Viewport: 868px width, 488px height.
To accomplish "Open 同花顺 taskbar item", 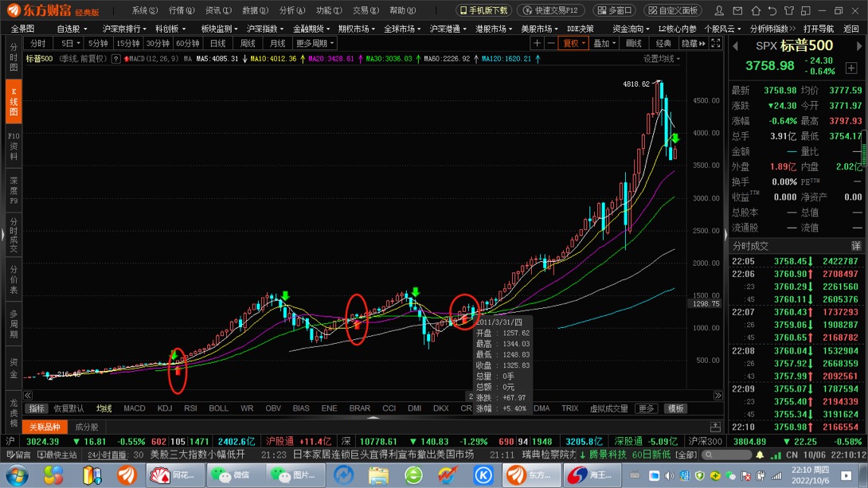I will point(174,475).
